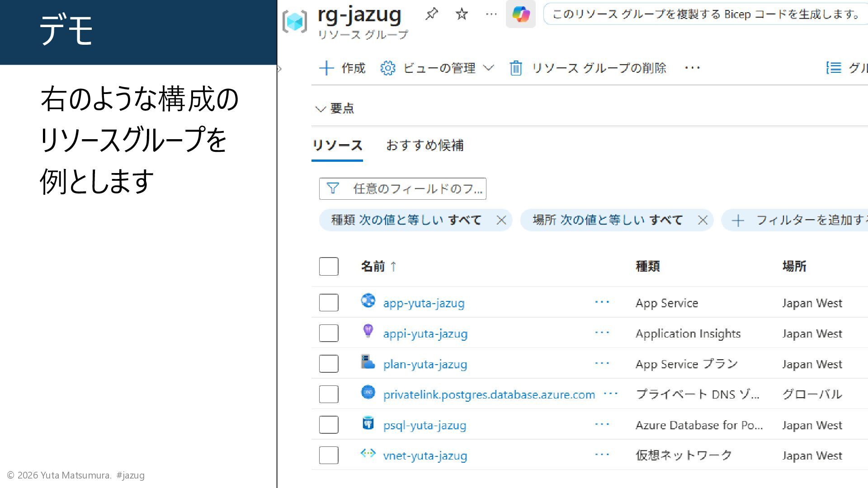Image resolution: width=868 pixels, height=488 pixels.
Task: Click the gear icon for view management
Action: point(387,68)
